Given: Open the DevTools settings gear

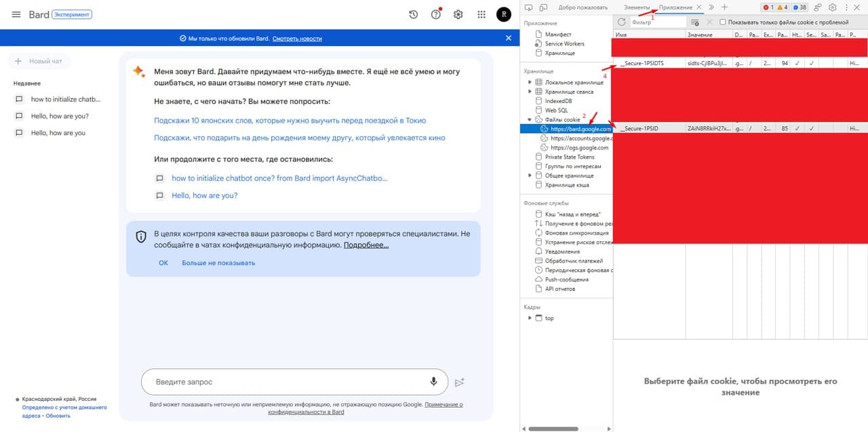Looking at the screenshot, I should point(833,7).
